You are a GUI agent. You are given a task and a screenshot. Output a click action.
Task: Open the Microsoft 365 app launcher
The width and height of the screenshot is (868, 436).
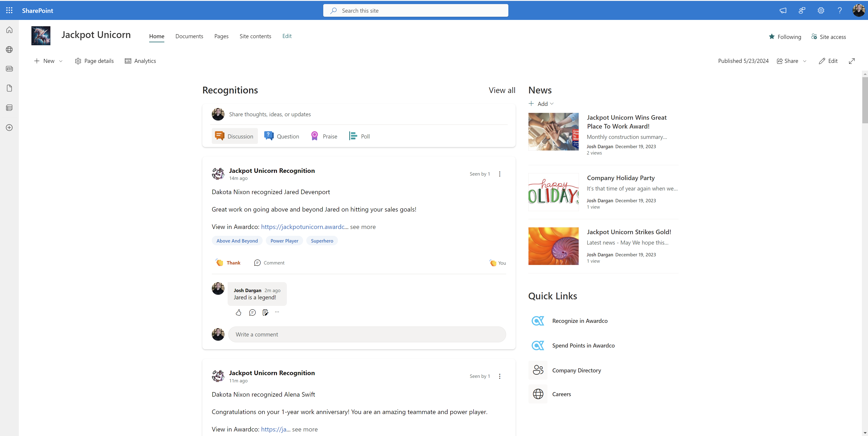tap(9, 10)
